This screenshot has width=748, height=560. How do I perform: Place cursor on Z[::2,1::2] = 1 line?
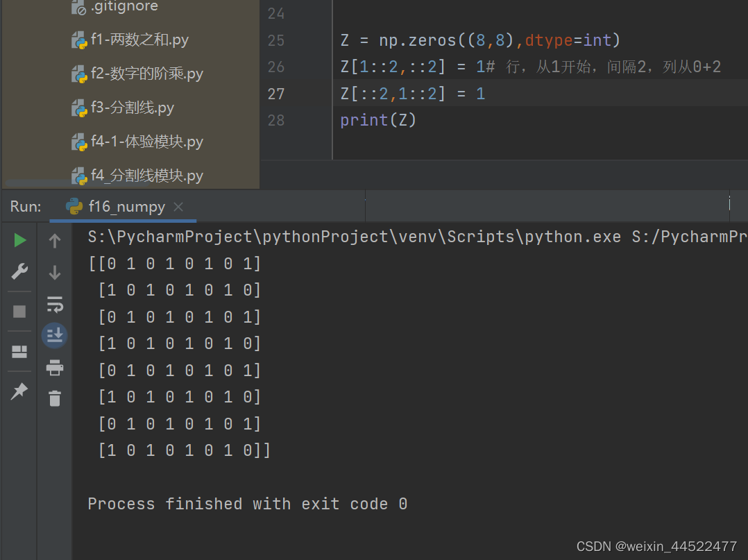pyautogui.click(x=413, y=94)
